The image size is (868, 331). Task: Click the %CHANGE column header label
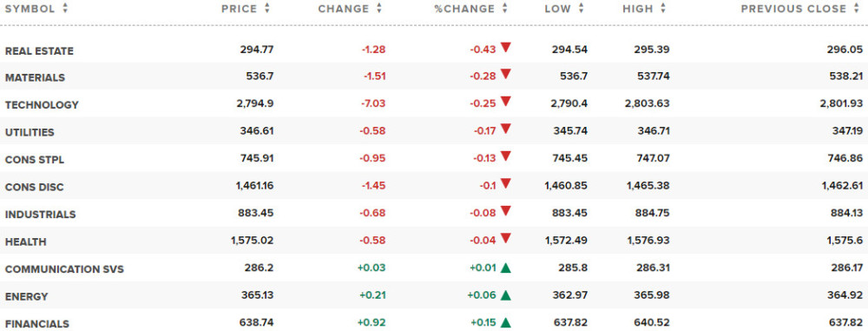[464, 9]
